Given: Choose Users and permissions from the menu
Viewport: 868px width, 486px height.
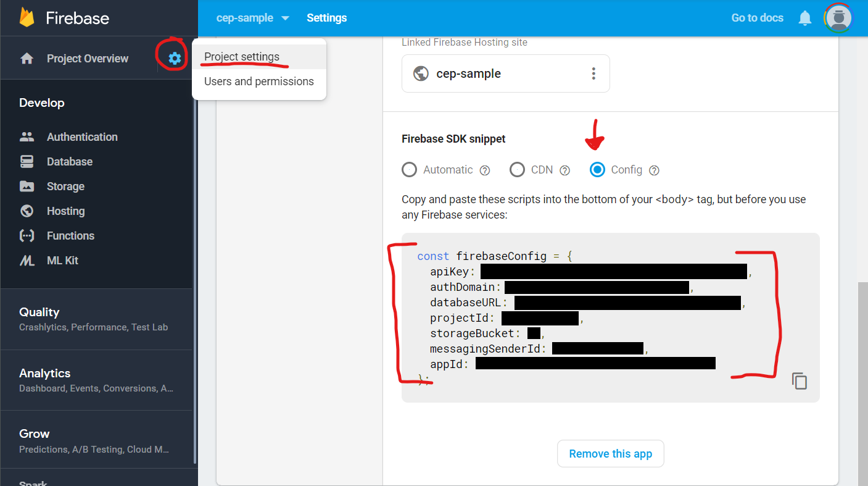Looking at the screenshot, I should coord(259,82).
